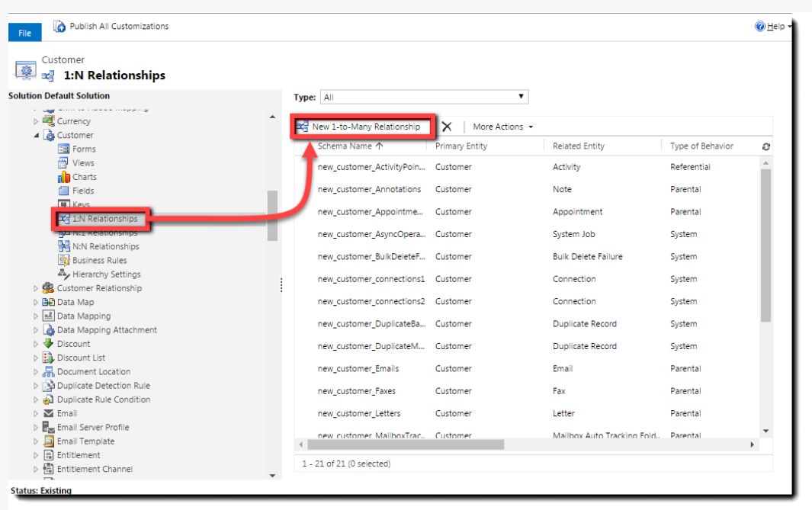Open Hierarchy Settings for Customer
Image resolution: width=812 pixels, height=510 pixels.
pos(106,274)
